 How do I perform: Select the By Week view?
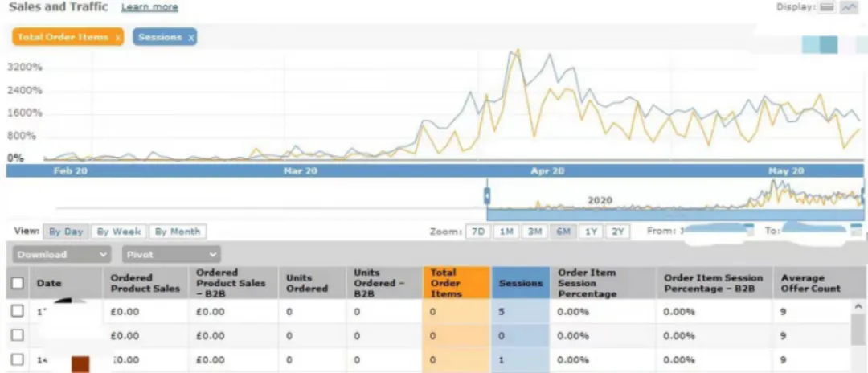[119, 232]
